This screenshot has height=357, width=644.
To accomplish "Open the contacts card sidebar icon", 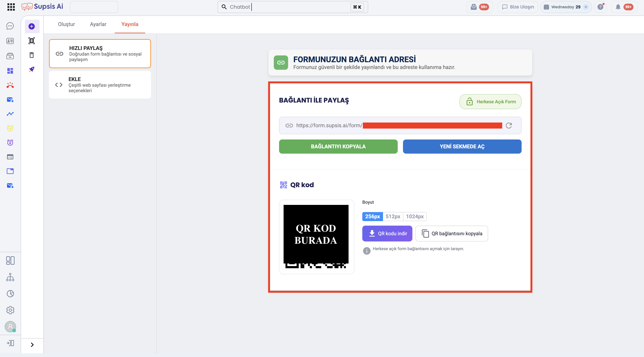I will [x=10, y=41].
